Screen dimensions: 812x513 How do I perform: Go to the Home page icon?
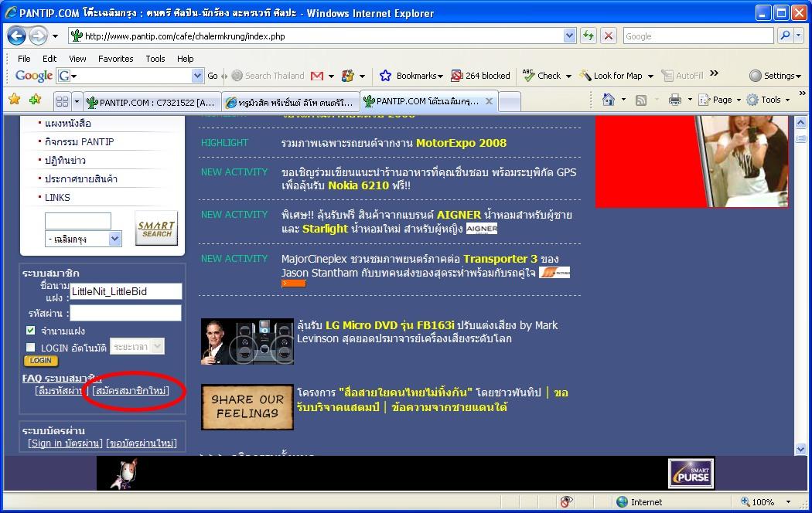(609, 100)
